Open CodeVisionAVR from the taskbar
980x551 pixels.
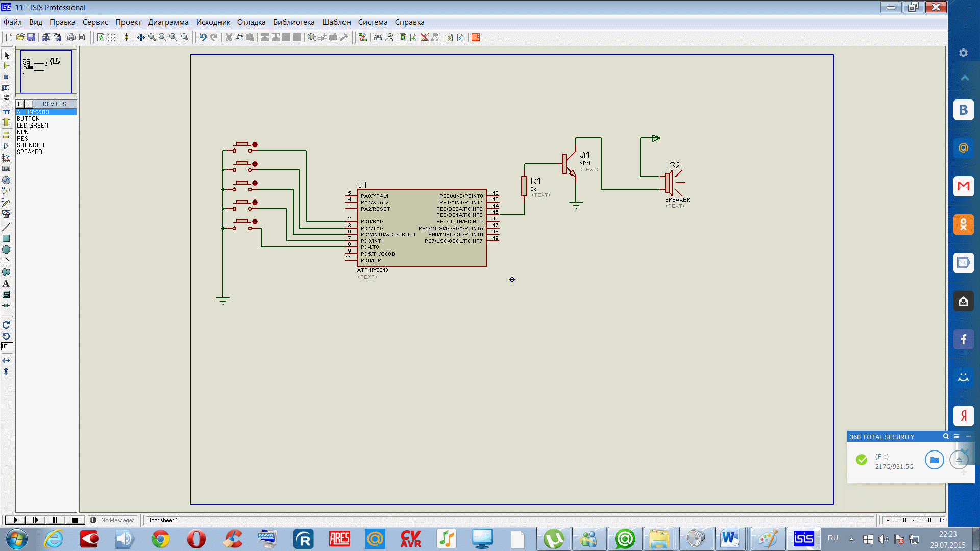pos(411,539)
